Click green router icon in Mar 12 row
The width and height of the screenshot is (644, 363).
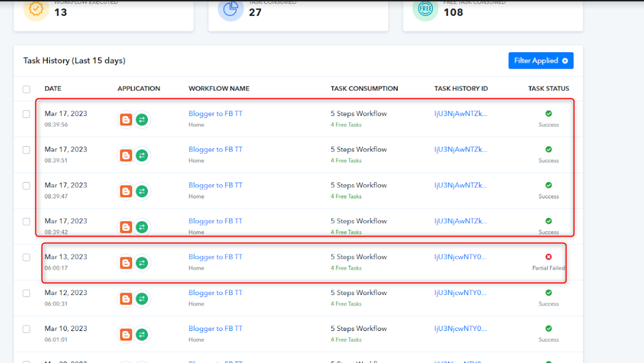(x=142, y=298)
